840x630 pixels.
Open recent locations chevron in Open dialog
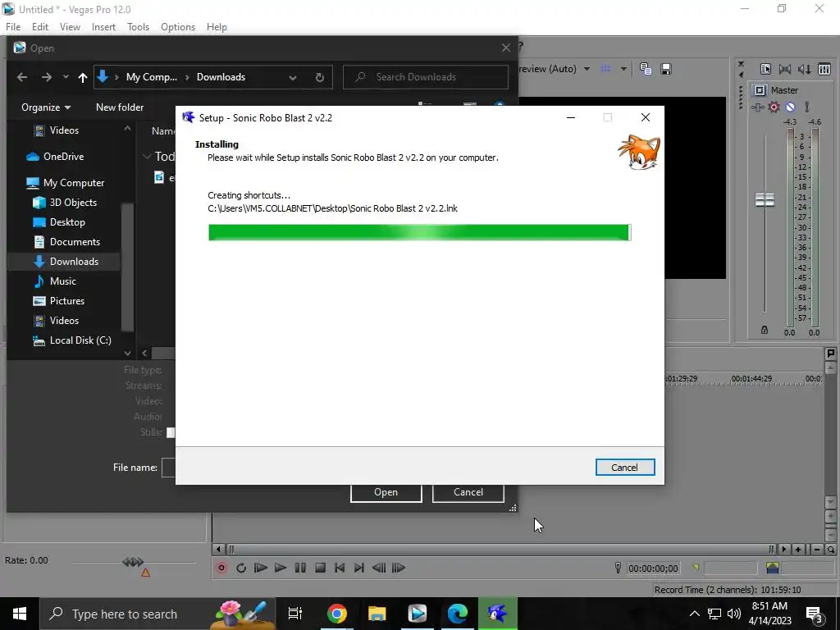(x=66, y=77)
